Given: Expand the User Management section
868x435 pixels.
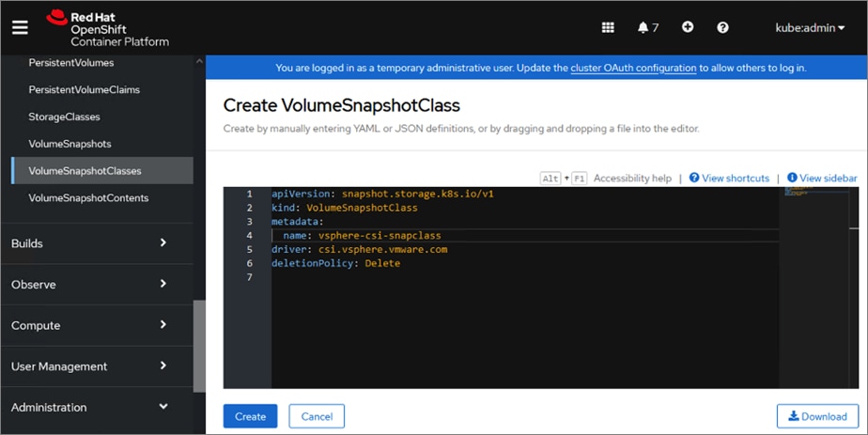Looking at the screenshot, I should point(97,366).
